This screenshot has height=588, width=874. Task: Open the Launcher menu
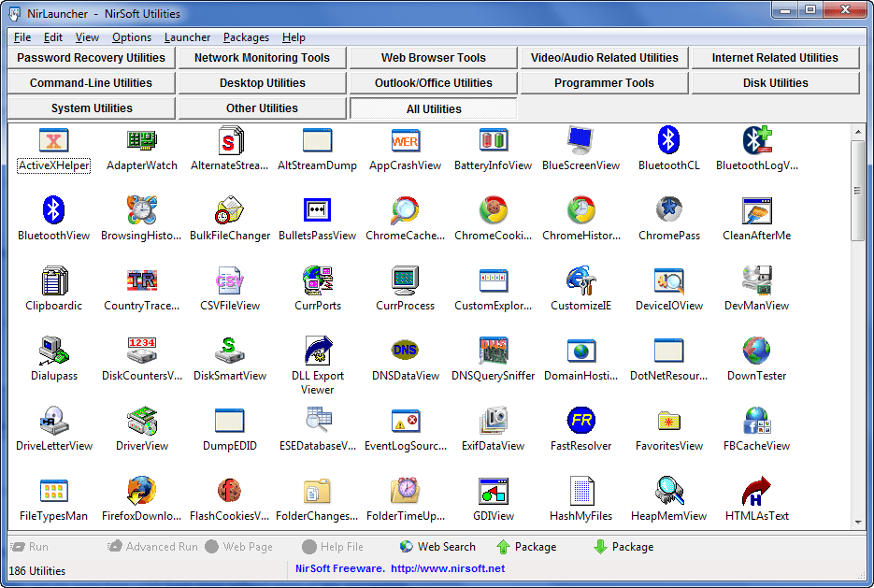pos(187,37)
